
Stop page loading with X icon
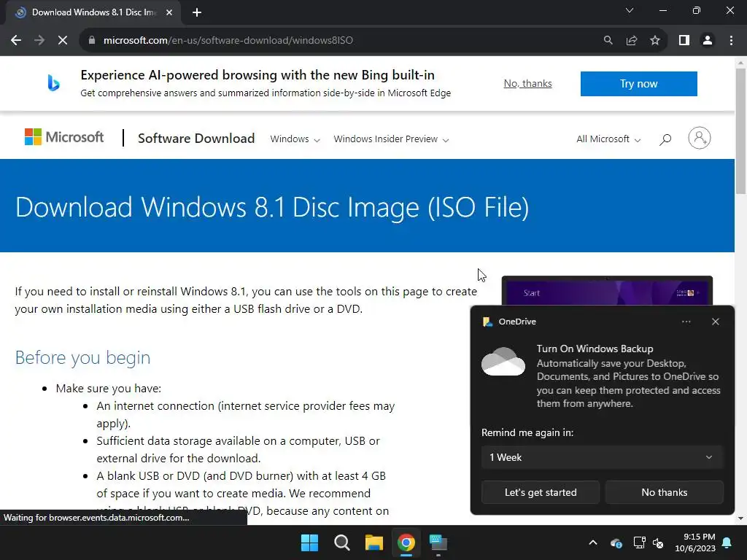(x=63, y=41)
